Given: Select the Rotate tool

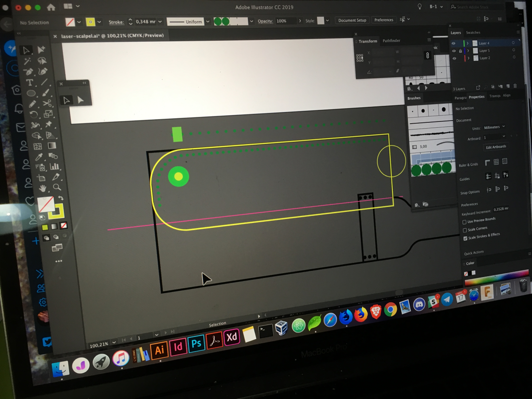Looking at the screenshot, I should [x=34, y=115].
